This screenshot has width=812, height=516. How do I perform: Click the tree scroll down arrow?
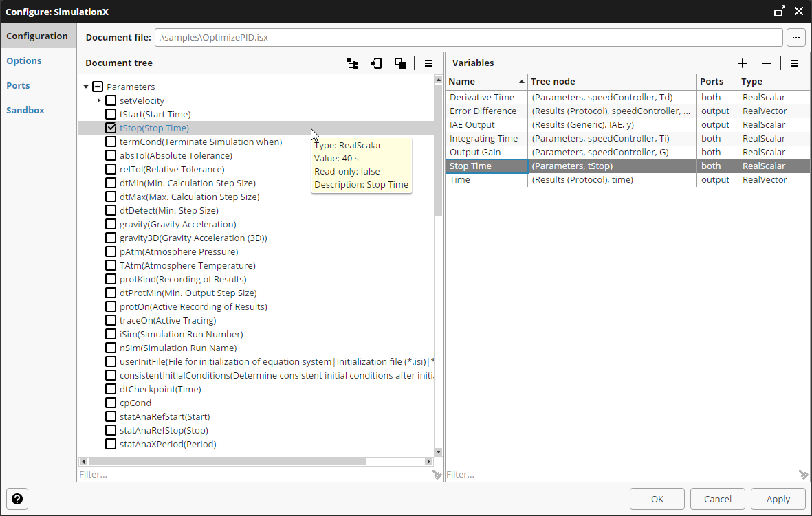click(x=439, y=452)
